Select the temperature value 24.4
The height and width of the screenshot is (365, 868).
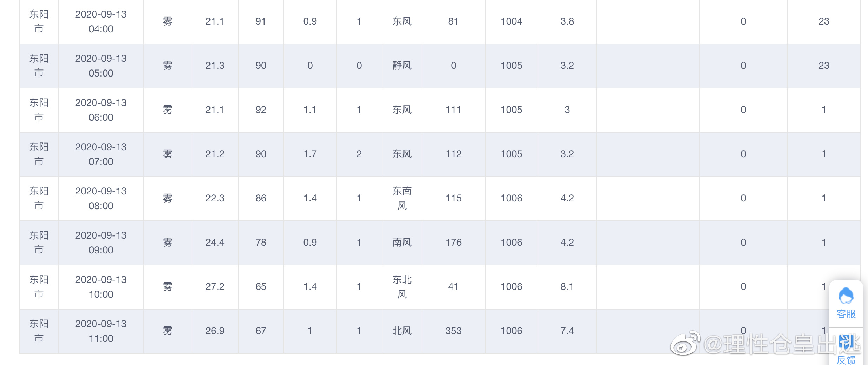click(x=215, y=243)
